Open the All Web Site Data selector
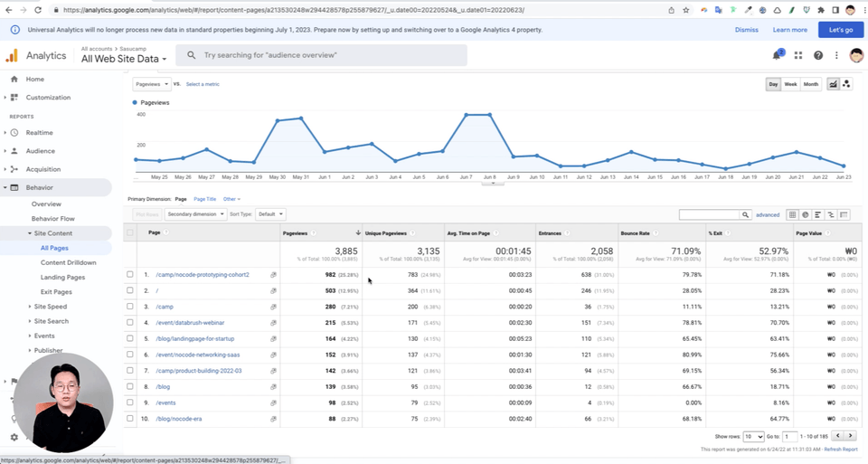The height and width of the screenshot is (464, 868). [x=124, y=59]
